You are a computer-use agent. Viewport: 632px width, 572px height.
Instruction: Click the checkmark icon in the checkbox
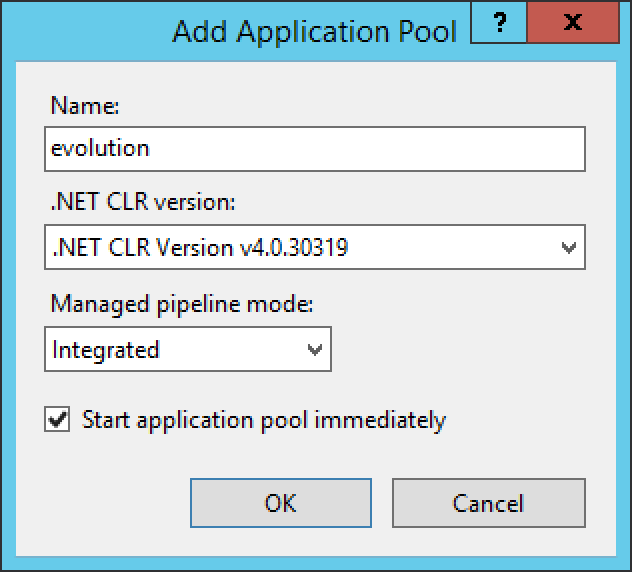pos(57,420)
